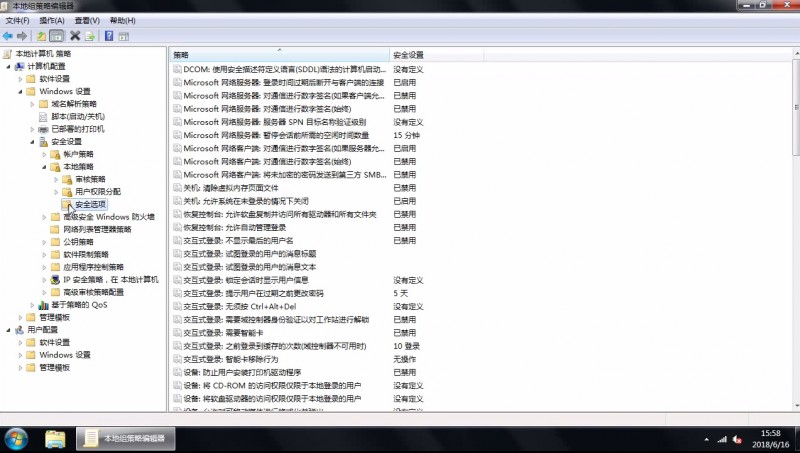The image size is (800, 453).
Task: Click the 计算机配置 computer icon
Action: (19, 66)
